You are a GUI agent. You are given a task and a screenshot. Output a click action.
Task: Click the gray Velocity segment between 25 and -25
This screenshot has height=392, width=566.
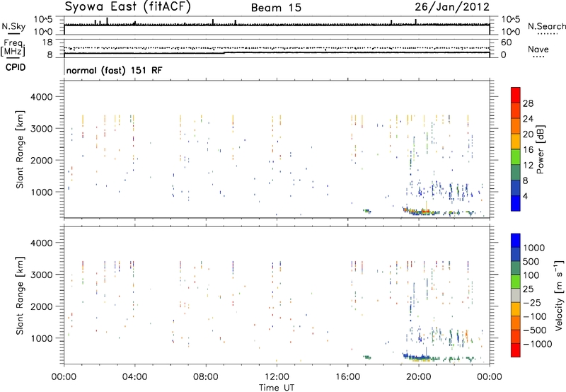(x=516, y=295)
